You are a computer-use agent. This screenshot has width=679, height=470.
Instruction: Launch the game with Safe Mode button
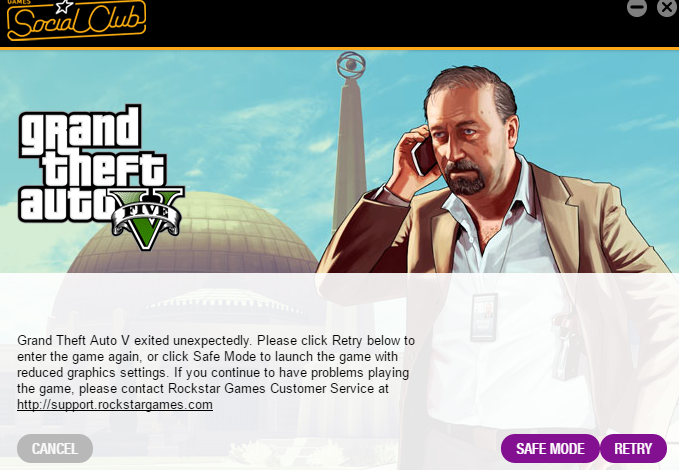point(550,448)
